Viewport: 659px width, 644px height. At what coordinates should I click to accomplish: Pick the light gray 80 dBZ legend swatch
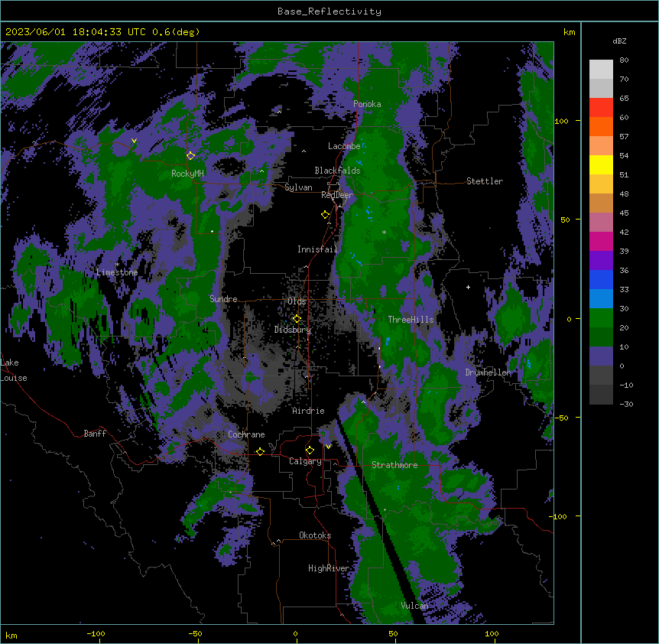601,70
